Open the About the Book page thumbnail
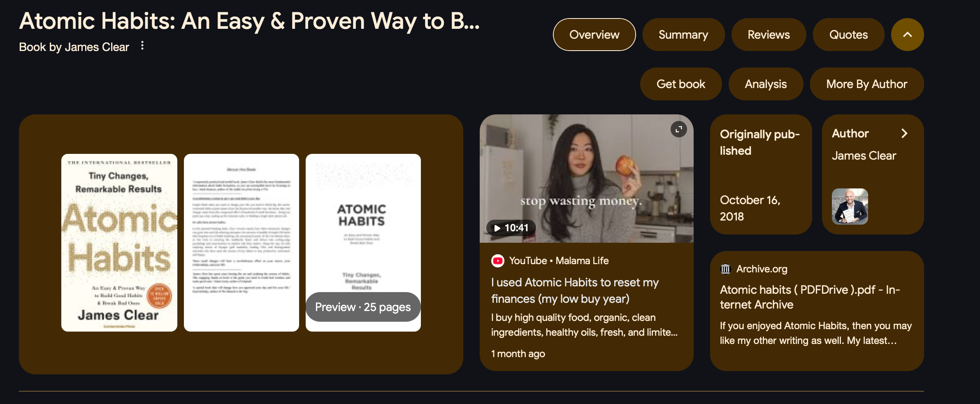 coord(242,243)
